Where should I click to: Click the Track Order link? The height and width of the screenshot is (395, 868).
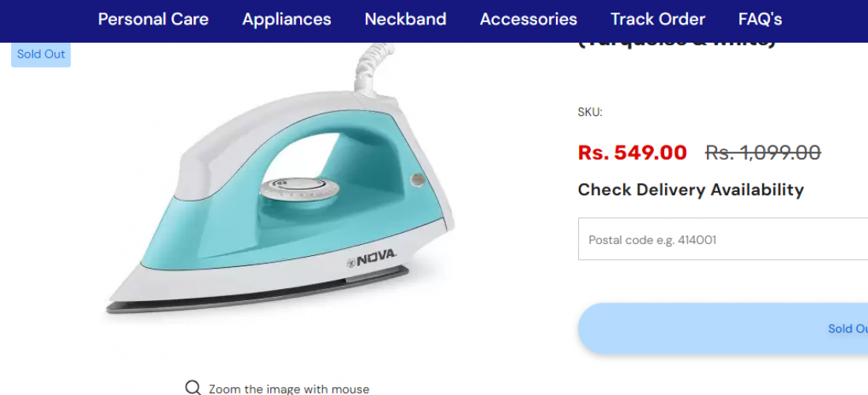click(658, 20)
